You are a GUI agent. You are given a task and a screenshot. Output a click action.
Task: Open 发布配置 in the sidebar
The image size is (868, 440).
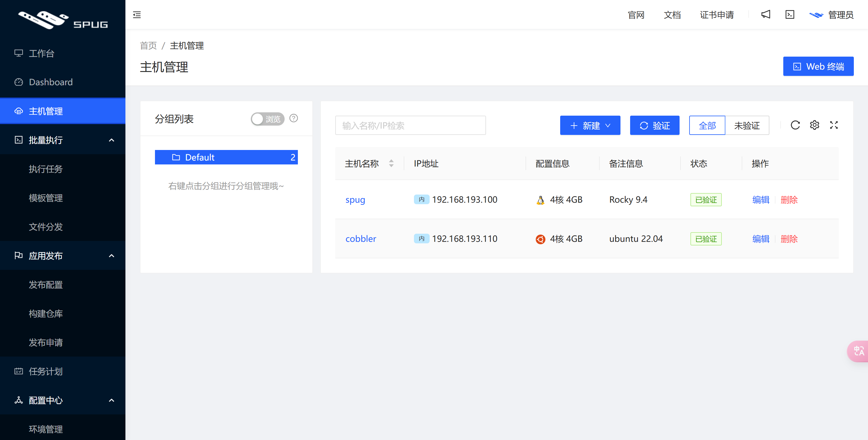click(x=63, y=285)
